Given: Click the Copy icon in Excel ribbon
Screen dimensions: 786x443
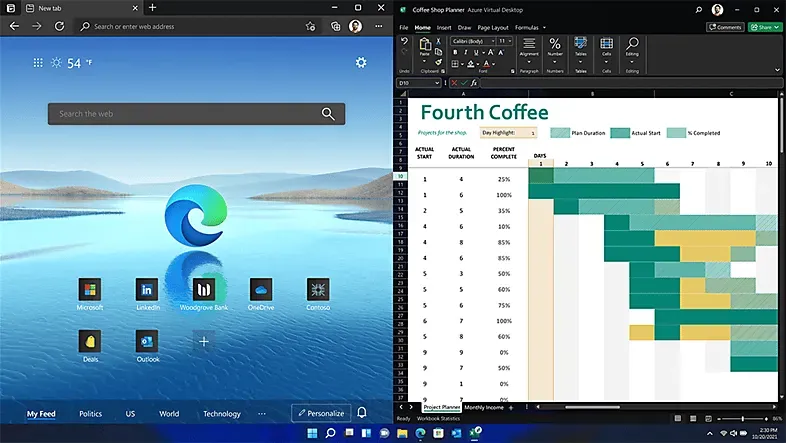Looking at the screenshot, I should [x=438, y=52].
